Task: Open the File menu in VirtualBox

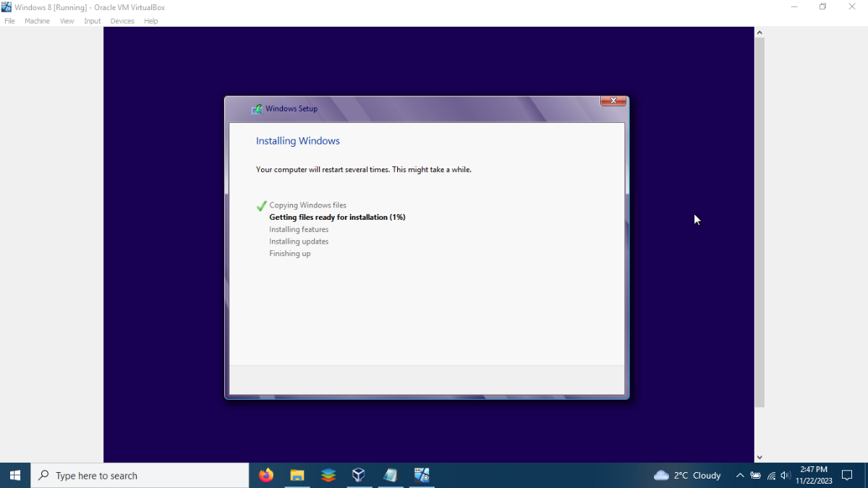Action: pyautogui.click(x=9, y=21)
